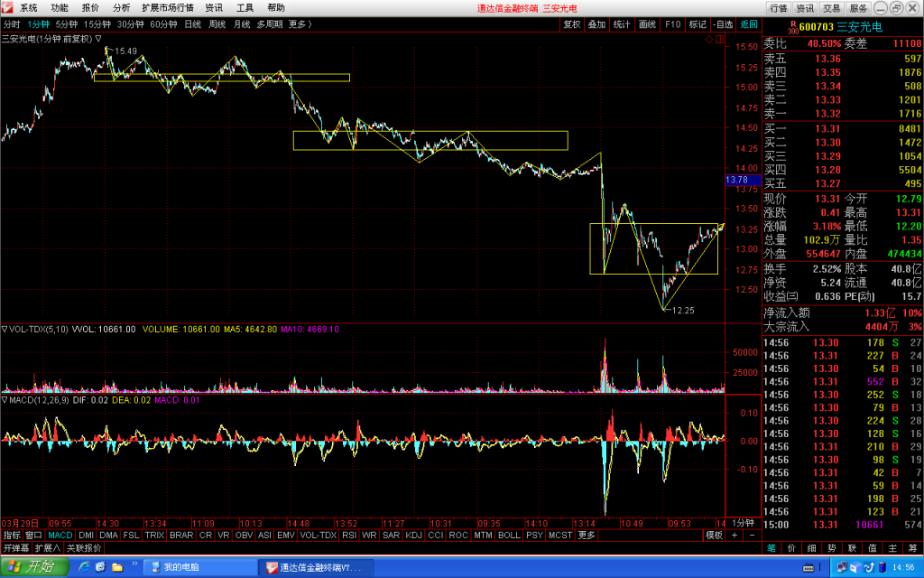Zoom in the chart with the plus button
924x578 pixels.
click(x=735, y=535)
